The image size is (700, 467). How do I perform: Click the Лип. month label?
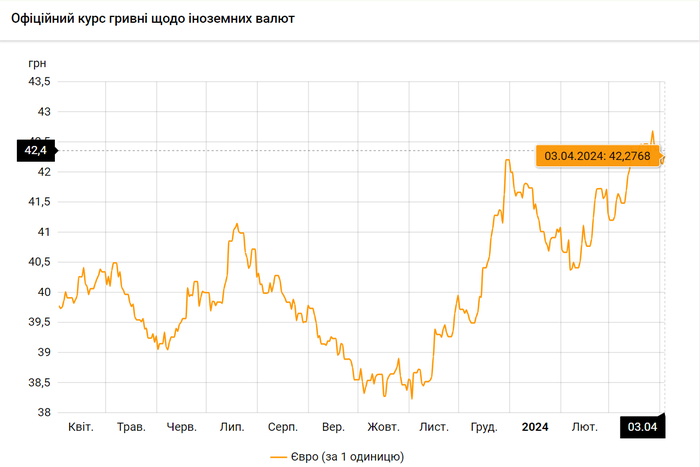pyautogui.click(x=232, y=427)
